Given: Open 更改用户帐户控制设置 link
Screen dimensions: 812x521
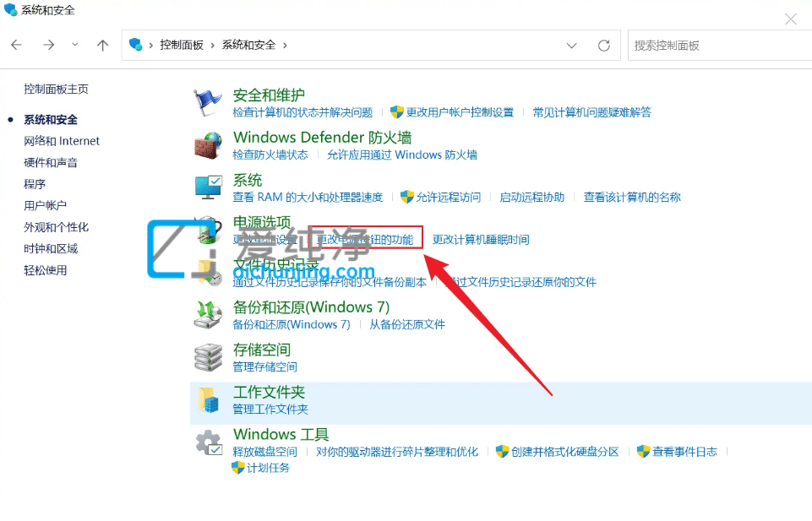Looking at the screenshot, I should [x=460, y=112].
